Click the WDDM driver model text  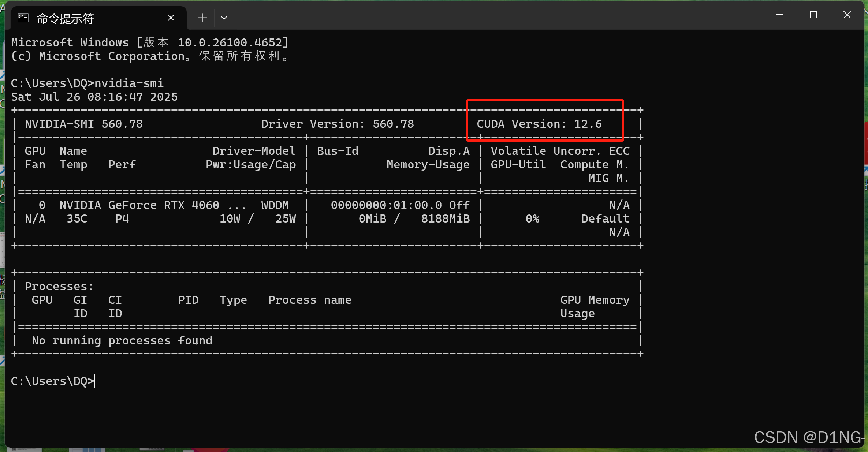click(275, 205)
